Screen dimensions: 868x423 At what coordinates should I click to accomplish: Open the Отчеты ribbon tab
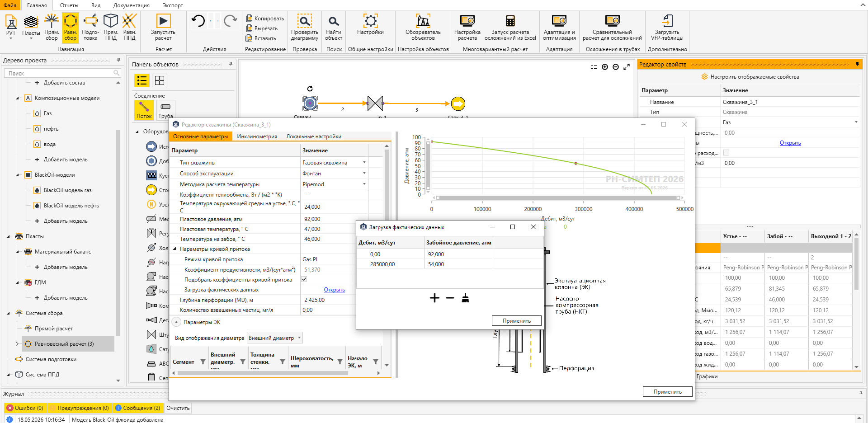click(69, 5)
